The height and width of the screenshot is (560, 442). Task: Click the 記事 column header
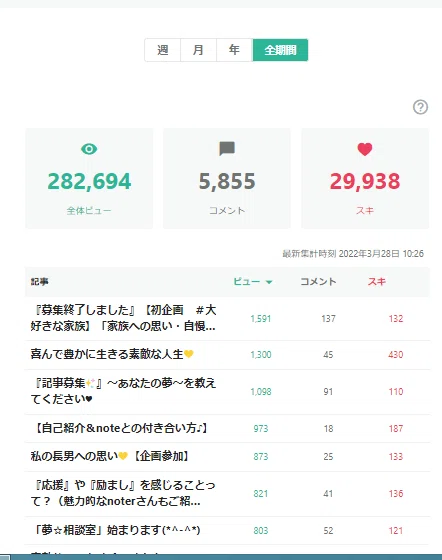(x=39, y=282)
